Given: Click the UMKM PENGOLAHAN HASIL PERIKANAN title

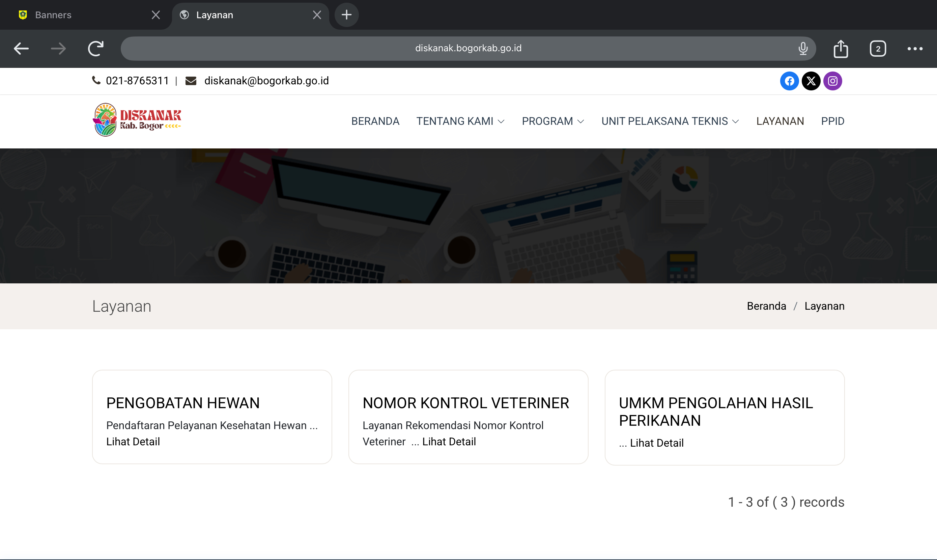Looking at the screenshot, I should pyautogui.click(x=716, y=412).
